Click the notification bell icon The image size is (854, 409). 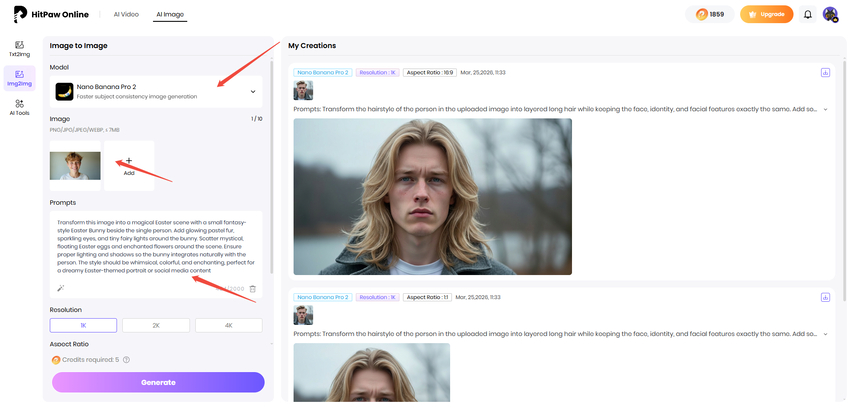[x=807, y=14]
